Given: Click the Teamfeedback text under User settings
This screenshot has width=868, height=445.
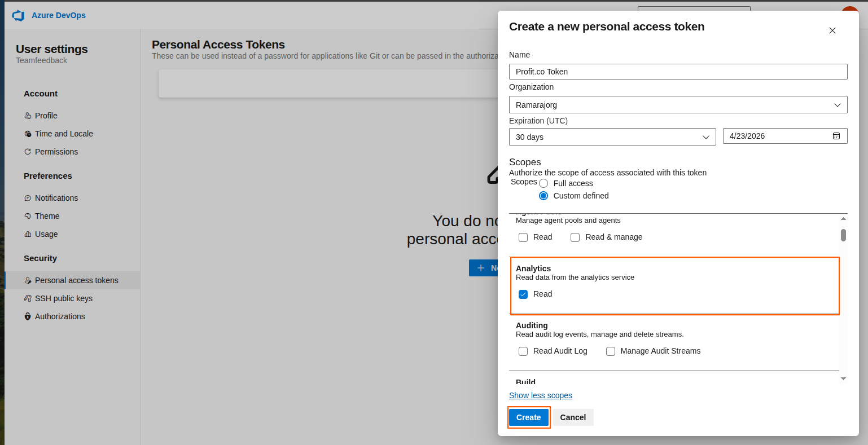Looking at the screenshot, I should tap(41, 60).
